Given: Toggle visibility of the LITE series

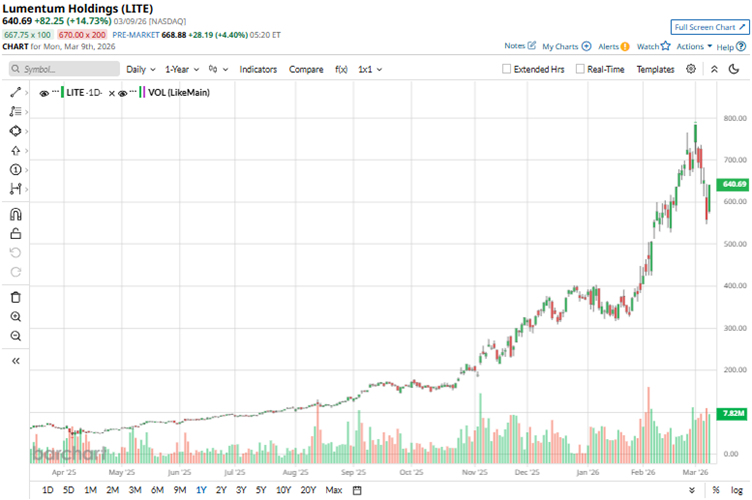Looking at the screenshot, I should [x=44, y=92].
